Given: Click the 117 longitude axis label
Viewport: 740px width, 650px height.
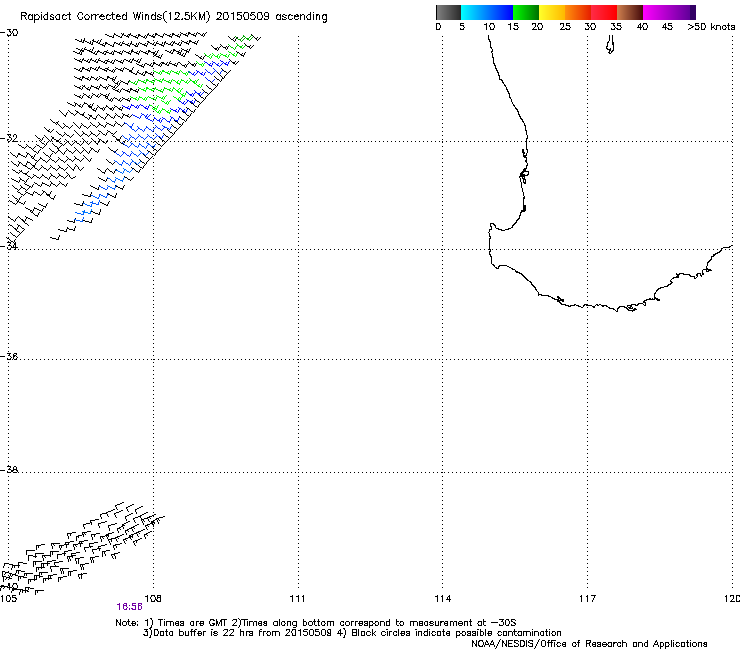Looking at the screenshot, I should click(588, 599).
